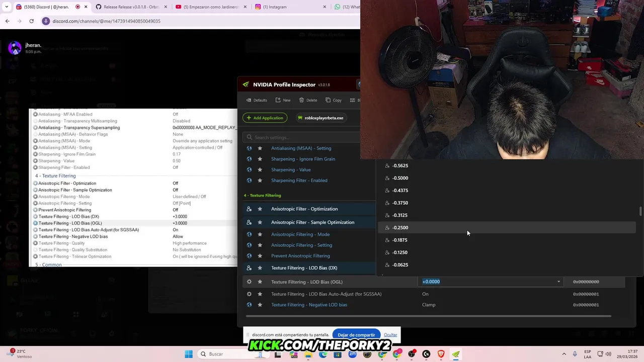The height and width of the screenshot is (362, 644).
Task: Click globe icon beside Antialiasing (MSAA) - Setting
Action: pos(249,148)
